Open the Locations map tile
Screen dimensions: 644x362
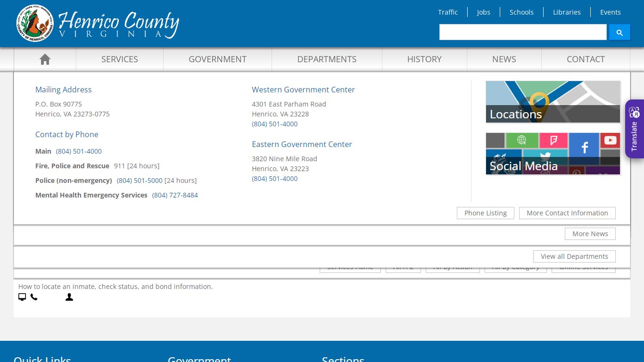tap(553, 102)
